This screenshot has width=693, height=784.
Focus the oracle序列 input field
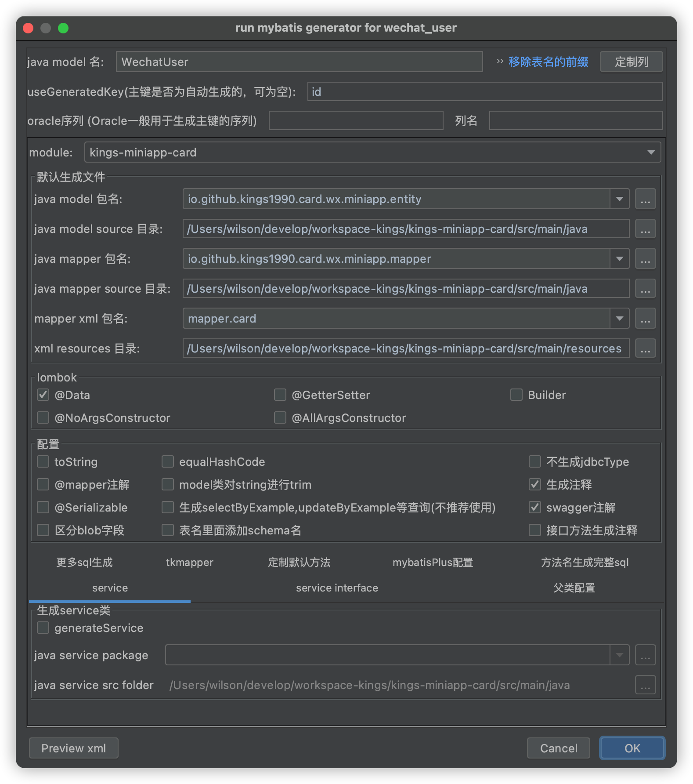pos(356,120)
